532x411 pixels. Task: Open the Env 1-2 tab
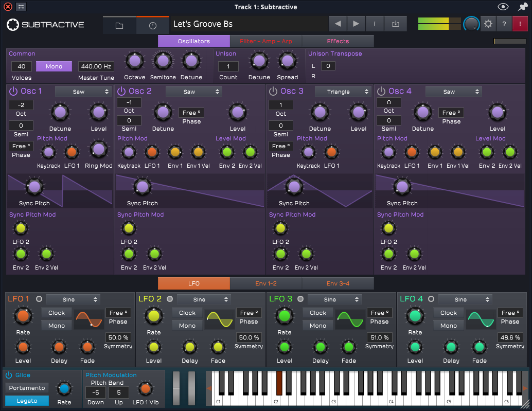(x=265, y=283)
